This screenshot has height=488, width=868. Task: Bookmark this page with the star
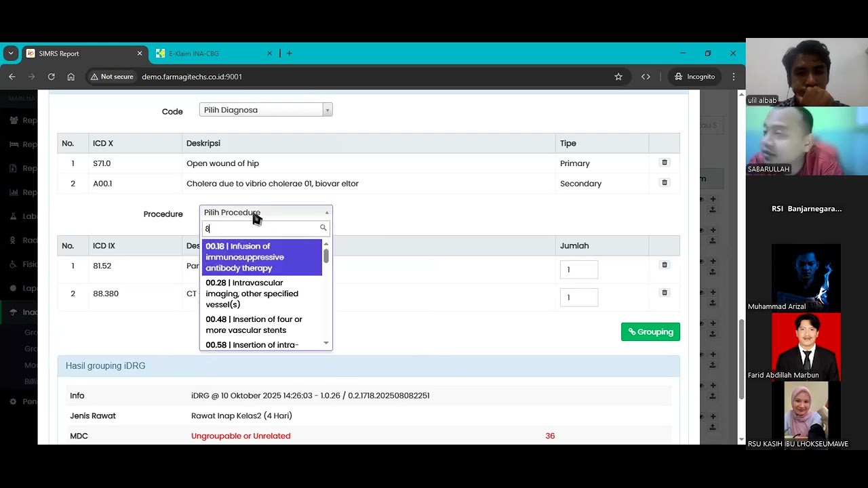point(618,77)
